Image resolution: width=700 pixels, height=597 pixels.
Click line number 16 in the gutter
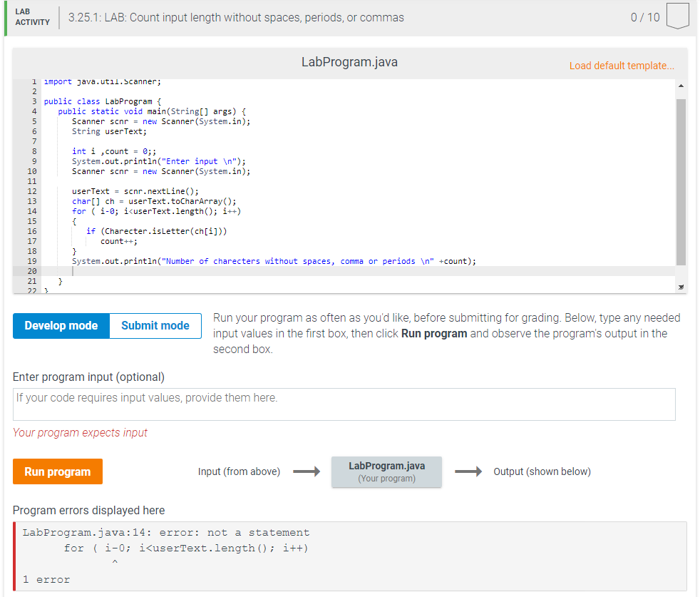tap(31, 230)
